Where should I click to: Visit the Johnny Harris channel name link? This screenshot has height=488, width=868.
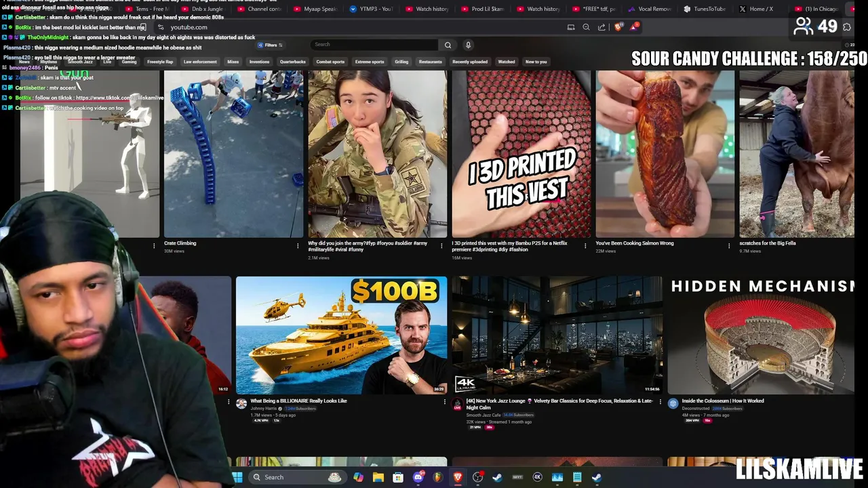click(x=264, y=409)
